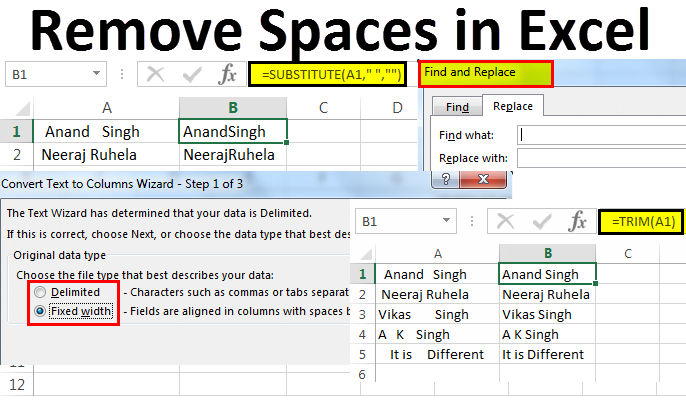Image resolution: width=686 pixels, height=412 pixels.
Task: Click 'It is Different' cell in column A
Action: (x=438, y=354)
